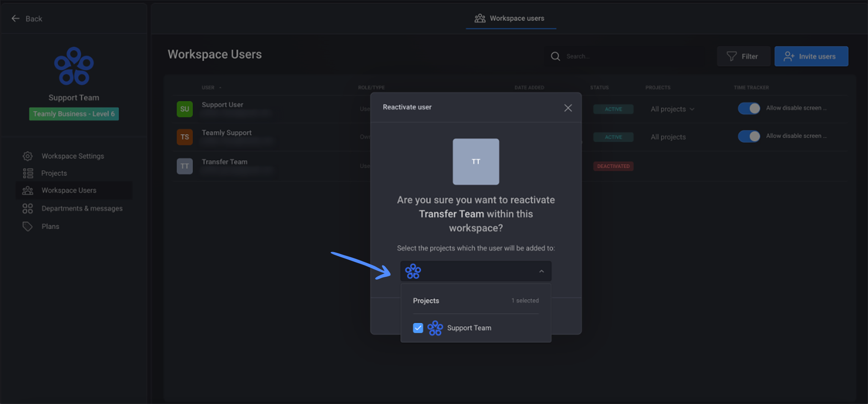This screenshot has height=404, width=868.
Task: Close the Reactivate user dialog
Action: (x=568, y=108)
